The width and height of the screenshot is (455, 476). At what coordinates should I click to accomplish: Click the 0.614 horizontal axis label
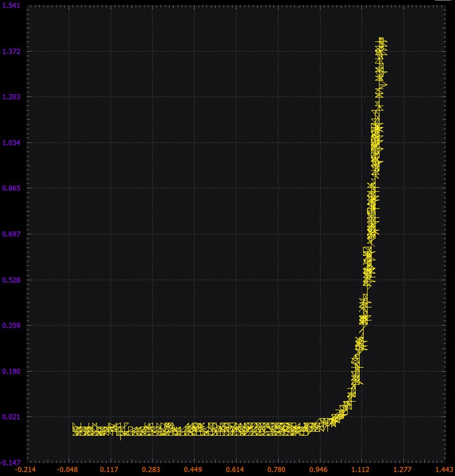click(235, 470)
